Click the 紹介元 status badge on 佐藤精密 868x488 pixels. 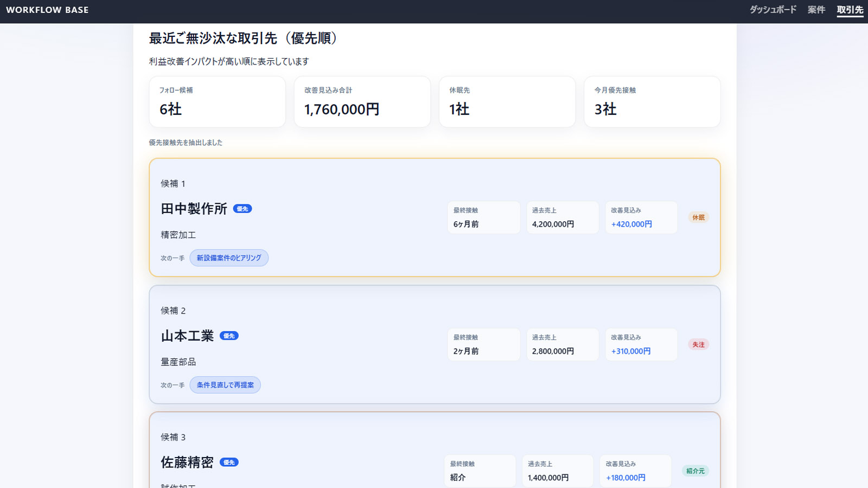click(x=695, y=471)
